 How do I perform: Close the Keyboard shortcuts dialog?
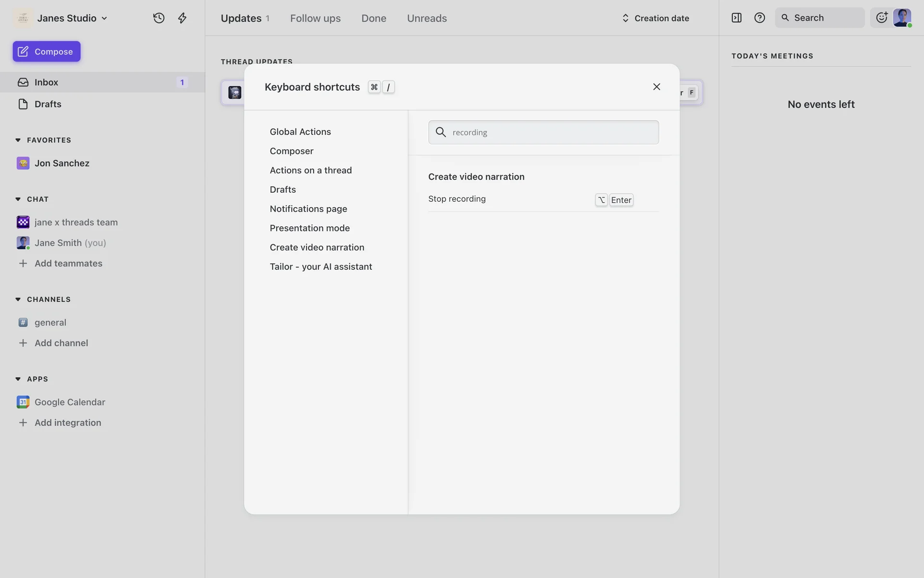[656, 87]
